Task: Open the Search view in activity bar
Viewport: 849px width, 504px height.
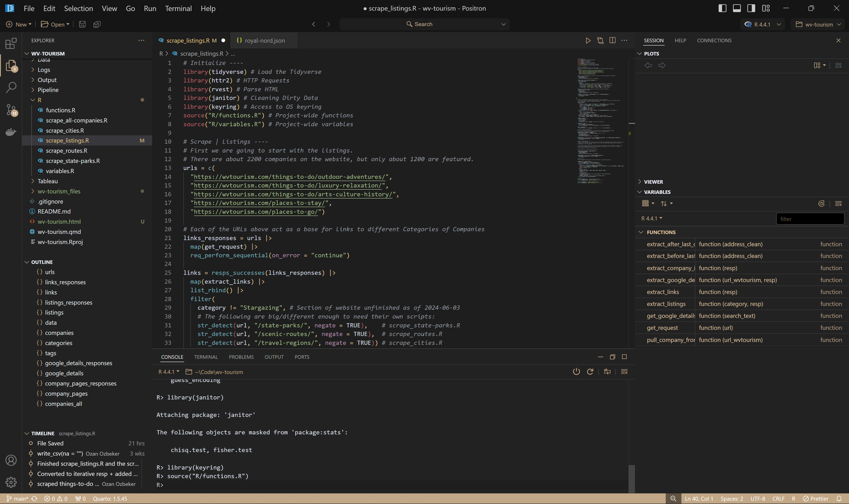Action: click(x=11, y=87)
